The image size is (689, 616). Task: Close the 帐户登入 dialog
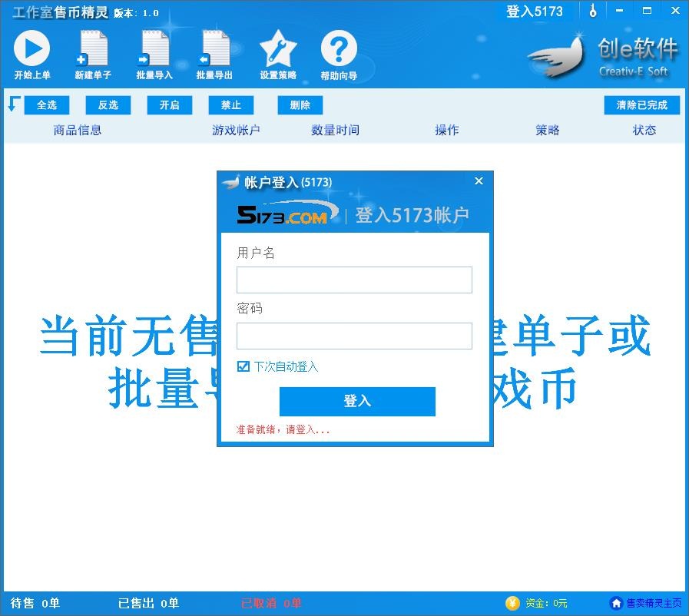point(479,181)
